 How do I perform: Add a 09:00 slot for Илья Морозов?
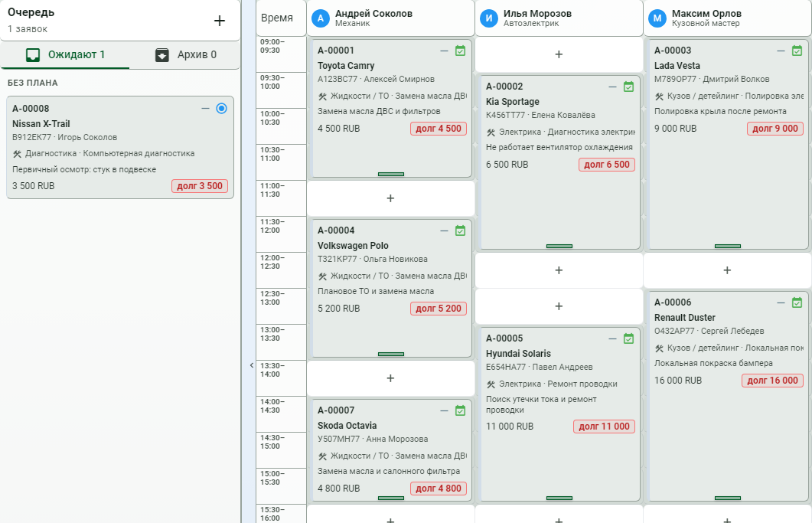[x=559, y=54]
